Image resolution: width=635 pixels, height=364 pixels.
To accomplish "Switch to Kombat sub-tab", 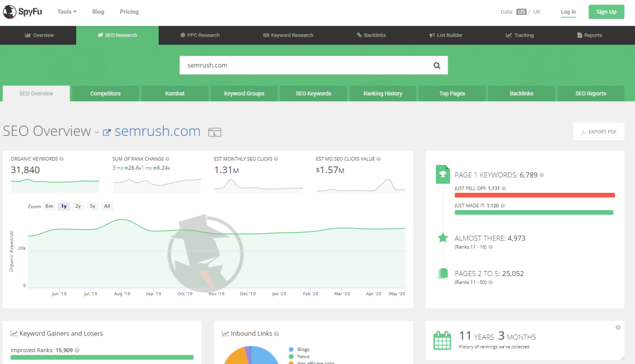I will coord(174,94).
